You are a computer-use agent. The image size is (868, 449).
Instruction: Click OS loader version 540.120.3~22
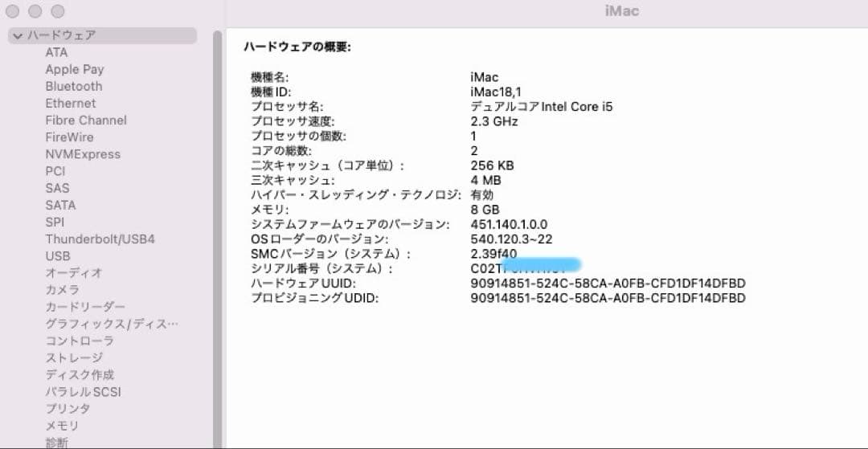(511, 239)
